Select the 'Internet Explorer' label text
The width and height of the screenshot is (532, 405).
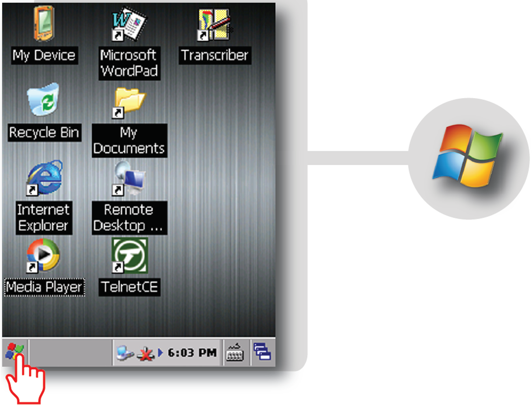(44, 218)
